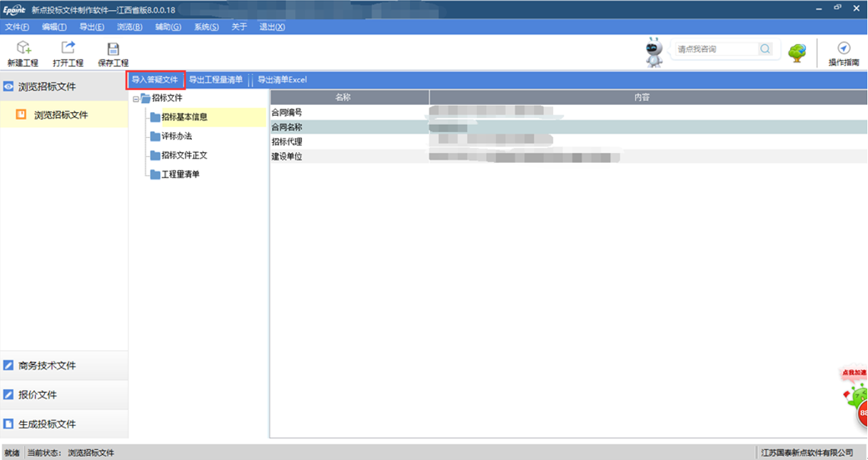The height and width of the screenshot is (460, 868).
Task: Click the search magnifier icon
Action: click(x=765, y=49)
